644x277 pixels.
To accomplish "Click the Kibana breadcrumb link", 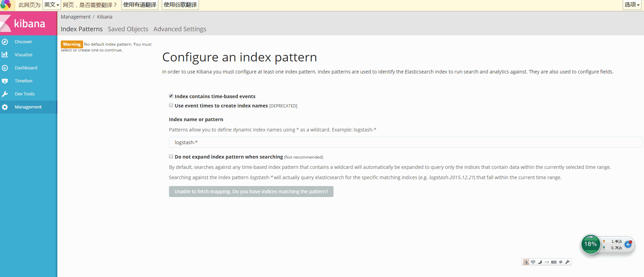I will point(105,17).
